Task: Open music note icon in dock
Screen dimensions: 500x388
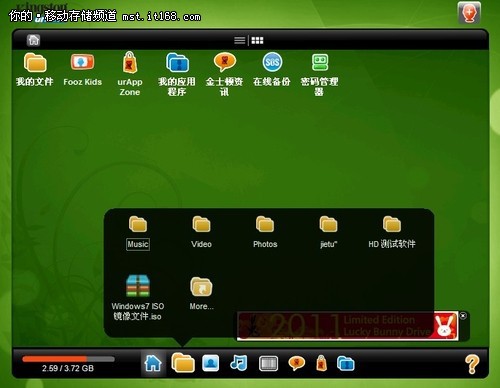Action: tap(239, 363)
